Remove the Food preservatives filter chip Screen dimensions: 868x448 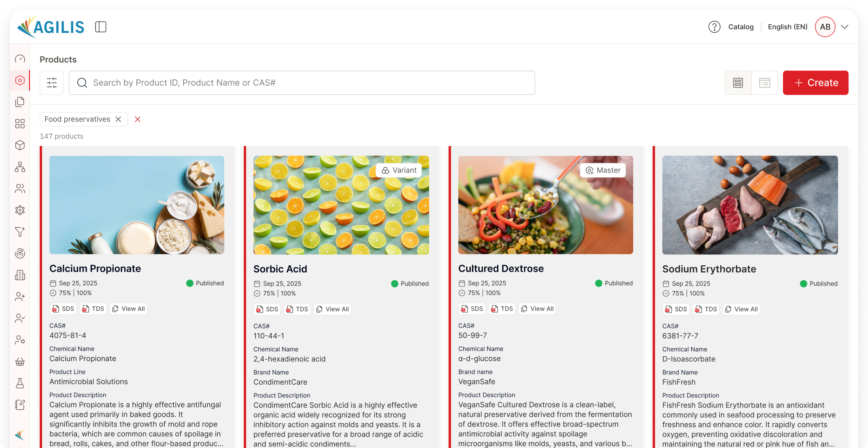point(118,119)
